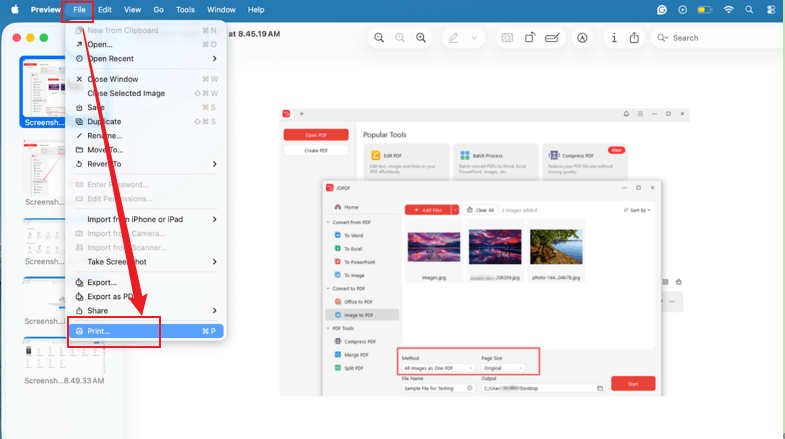Open the Spotlight search icon in menu bar

pyautogui.click(x=749, y=10)
